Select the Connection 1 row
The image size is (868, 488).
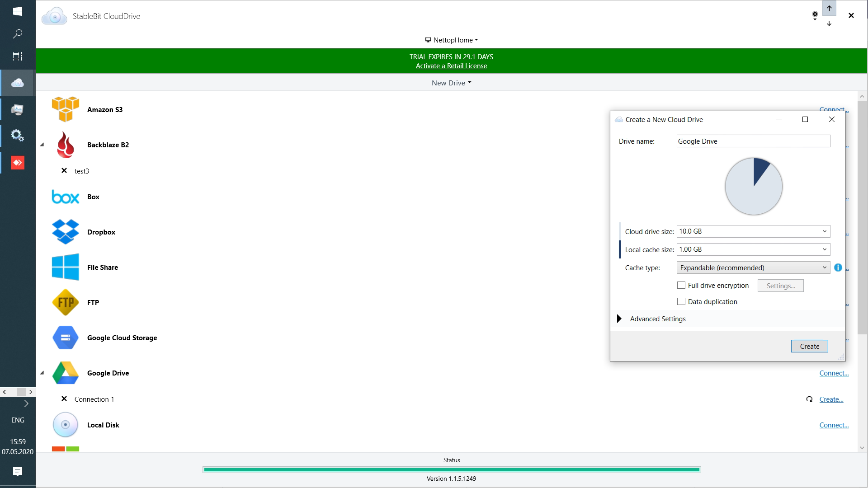point(94,399)
